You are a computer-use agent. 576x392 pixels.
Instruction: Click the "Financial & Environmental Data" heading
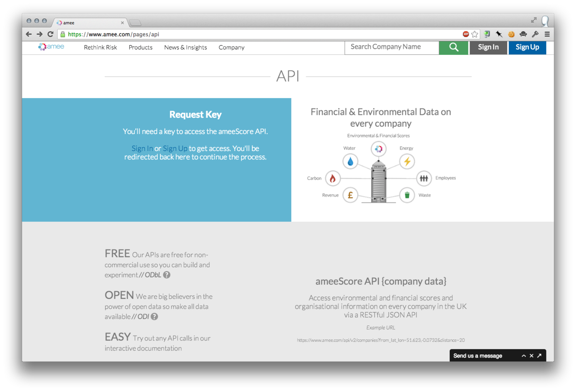click(381, 118)
